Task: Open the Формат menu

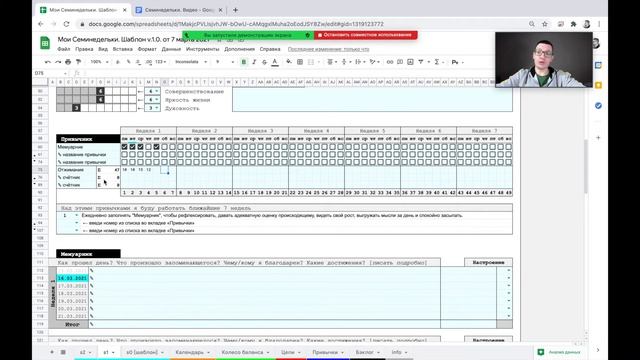Action: [x=147, y=49]
